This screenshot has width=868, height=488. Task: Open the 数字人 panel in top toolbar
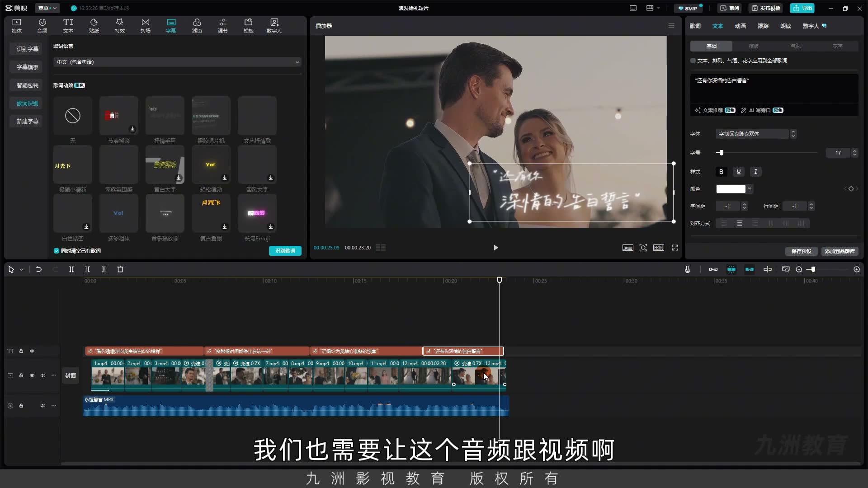274,26
